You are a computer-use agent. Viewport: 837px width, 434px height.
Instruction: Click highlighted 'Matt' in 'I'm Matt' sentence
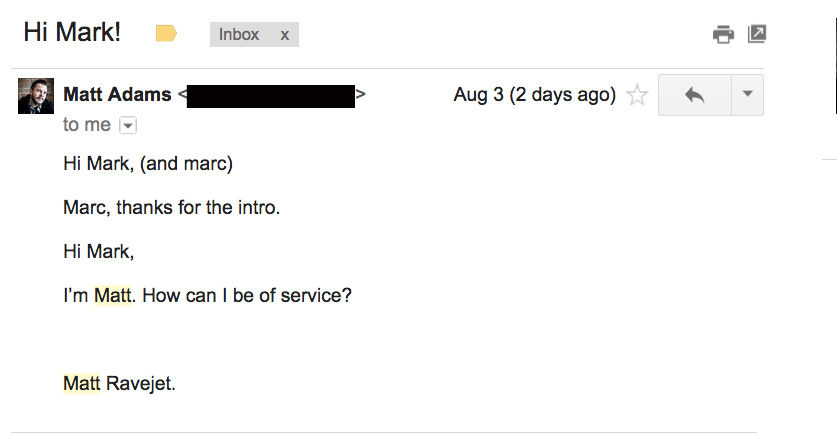pyautogui.click(x=113, y=295)
